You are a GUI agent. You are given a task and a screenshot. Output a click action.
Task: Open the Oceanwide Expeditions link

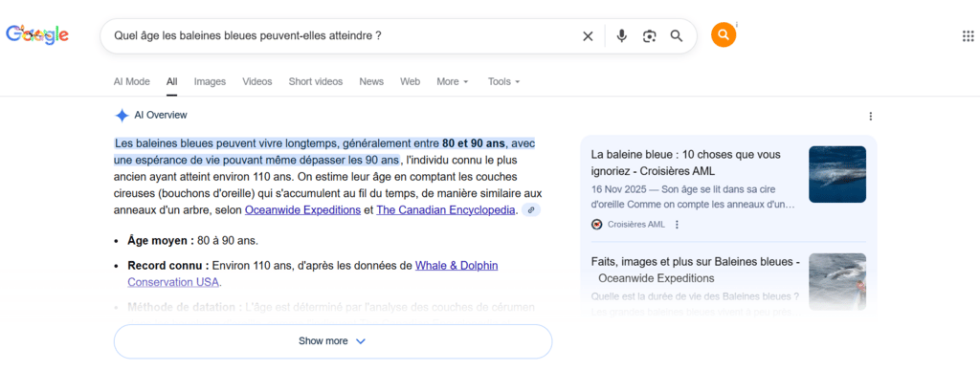point(302,210)
